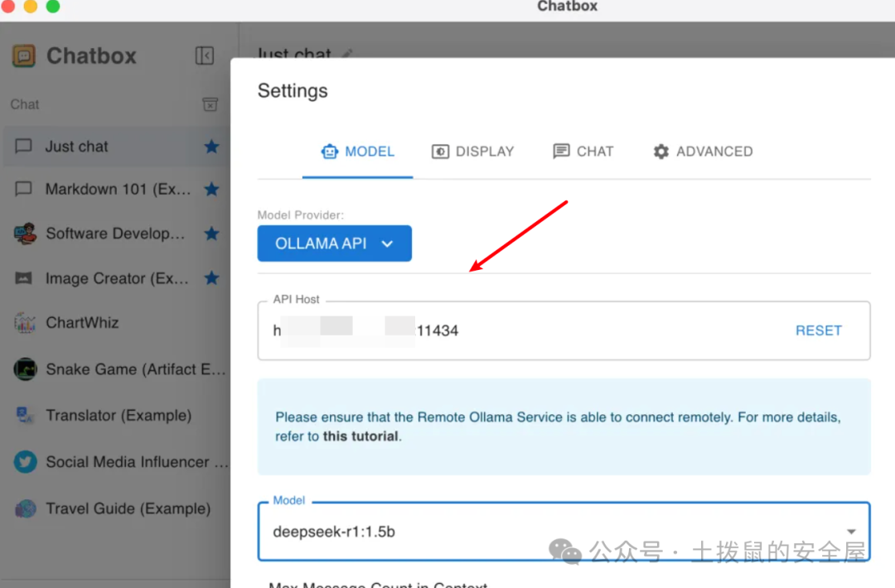Viewport: 895px width, 588px height.
Task: Click the Snake Game avatar icon
Action: tap(25, 369)
